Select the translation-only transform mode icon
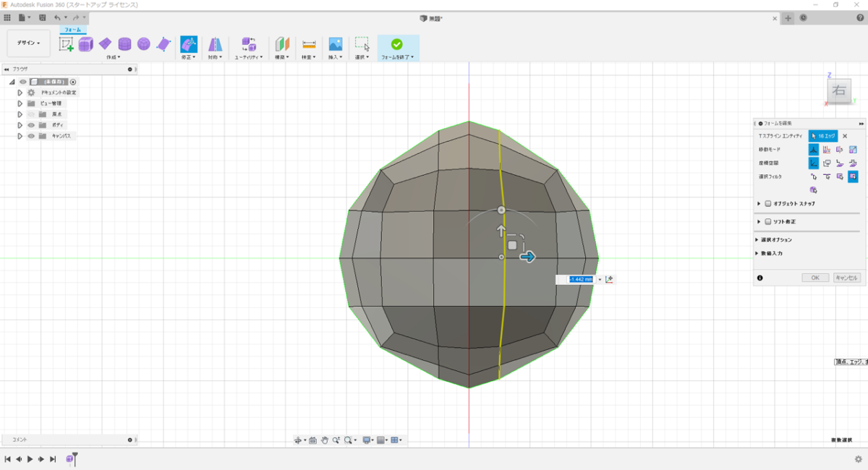 pyautogui.click(x=827, y=150)
